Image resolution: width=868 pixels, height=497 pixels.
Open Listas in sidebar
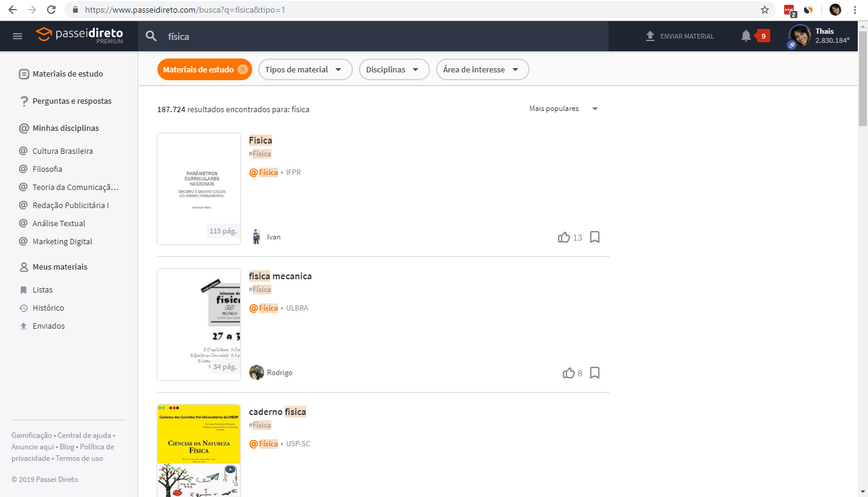tap(42, 290)
